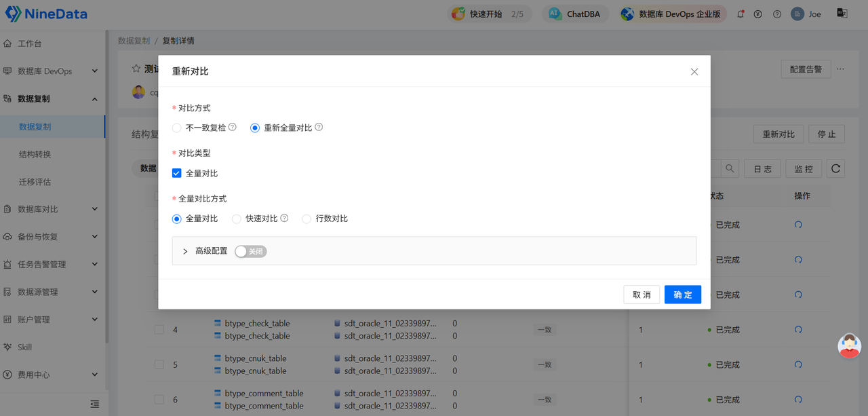Click the help icon next to 快速对比
The width and height of the screenshot is (868, 416).
pos(284,219)
